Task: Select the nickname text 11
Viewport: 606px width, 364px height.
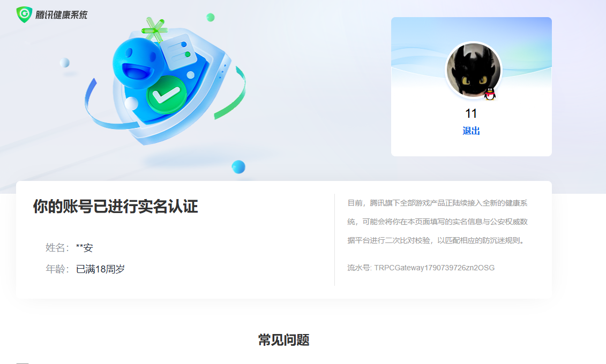Action: 471,113
